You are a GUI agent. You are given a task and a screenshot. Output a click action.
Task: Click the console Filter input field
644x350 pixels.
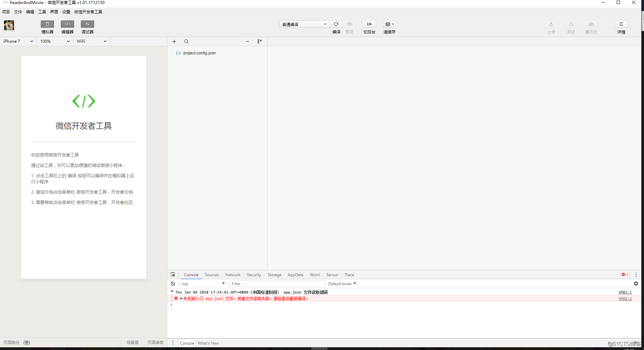pyautogui.click(x=278, y=284)
